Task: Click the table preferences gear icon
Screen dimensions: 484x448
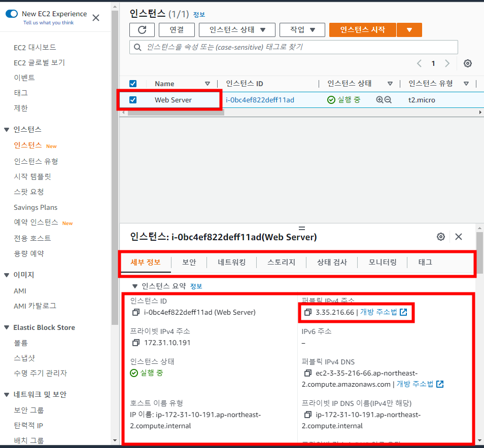Action: (x=468, y=63)
